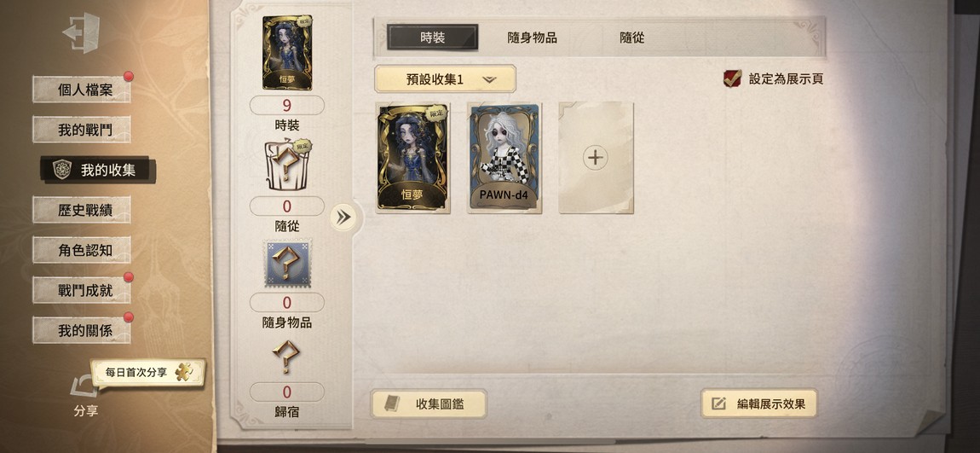
Task: Open 個人檔案 menu item
Action: 82,90
